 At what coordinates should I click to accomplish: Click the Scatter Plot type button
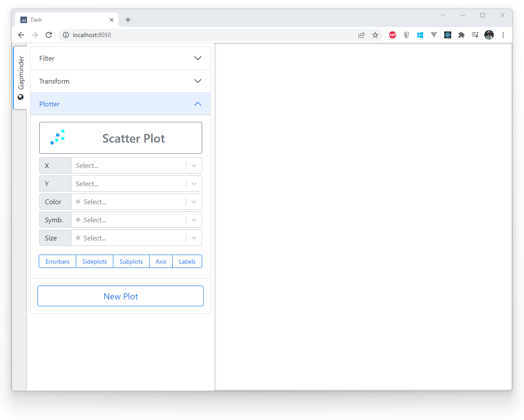[x=121, y=138]
